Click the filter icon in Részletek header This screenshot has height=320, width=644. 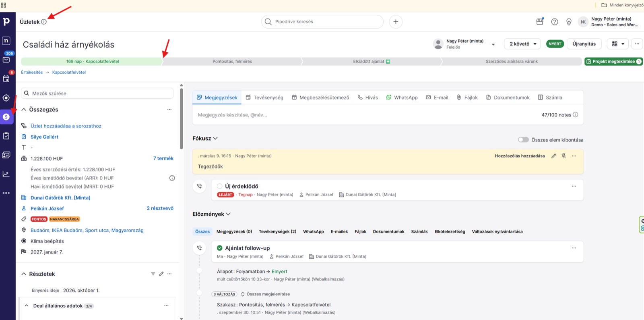click(x=153, y=274)
